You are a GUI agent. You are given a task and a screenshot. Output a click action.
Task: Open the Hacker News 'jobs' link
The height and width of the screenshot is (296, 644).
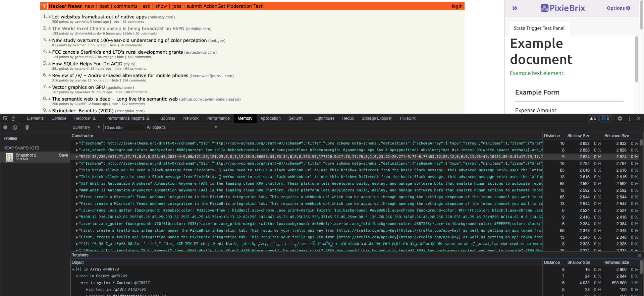[177, 6]
